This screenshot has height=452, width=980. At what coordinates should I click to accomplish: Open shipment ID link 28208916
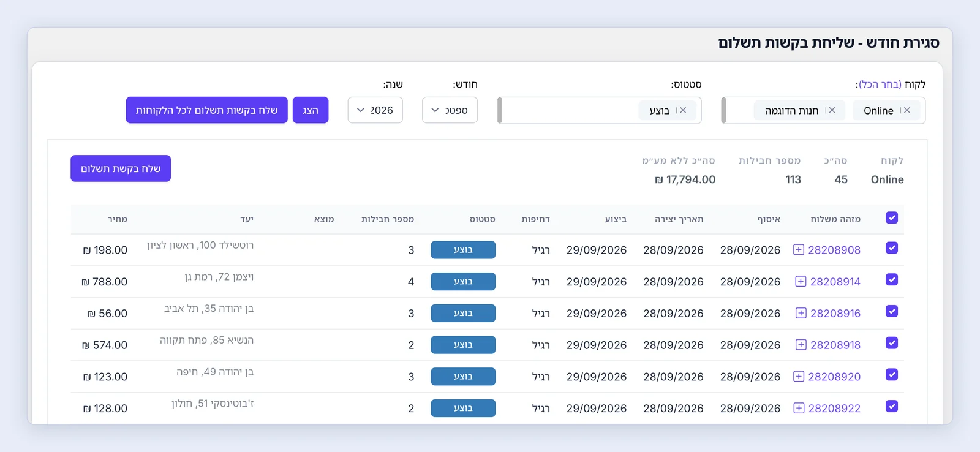(835, 313)
